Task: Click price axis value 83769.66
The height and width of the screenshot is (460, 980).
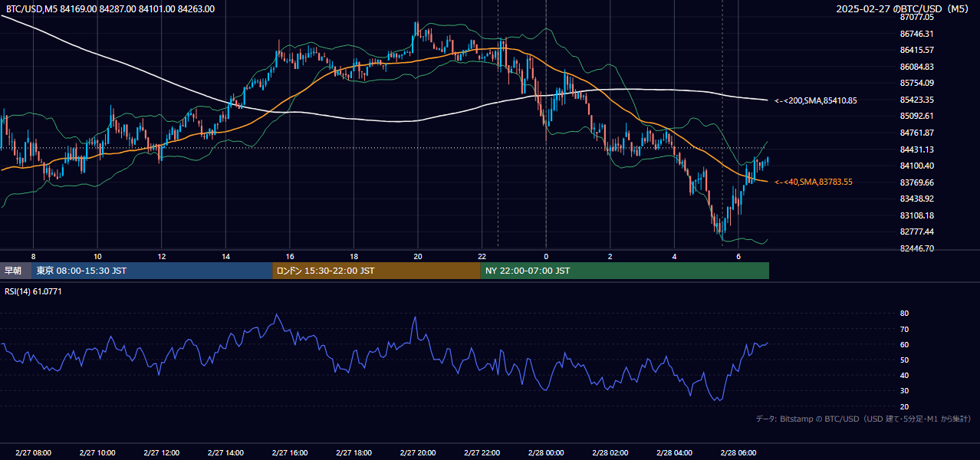Action: [916, 182]
